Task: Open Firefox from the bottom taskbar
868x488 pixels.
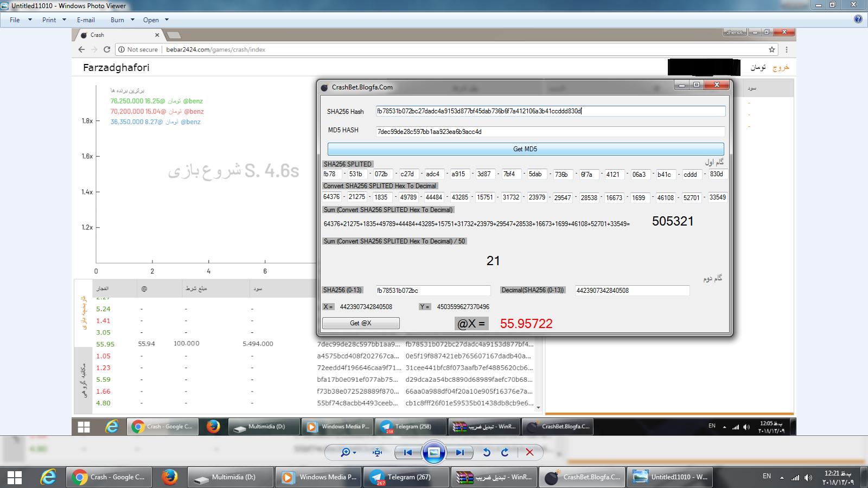Action: (x=170, y=477)
